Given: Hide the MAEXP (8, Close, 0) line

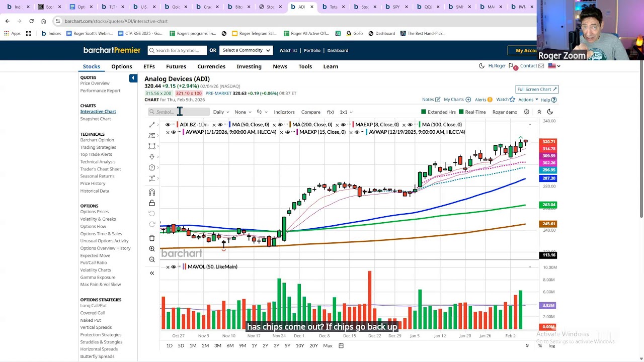Looking at the screenshot, I should 343,125.
